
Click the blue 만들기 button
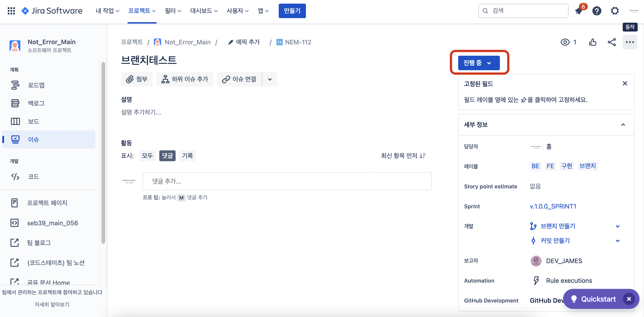(x=292, y=11)
